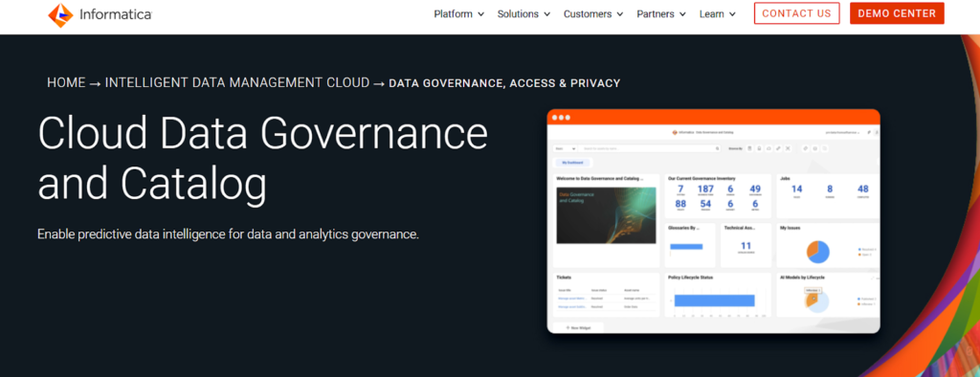The image size is (980, 377).
Task: Click 'Our Current Governance Inventory' widget title
Action: point(702,178)
